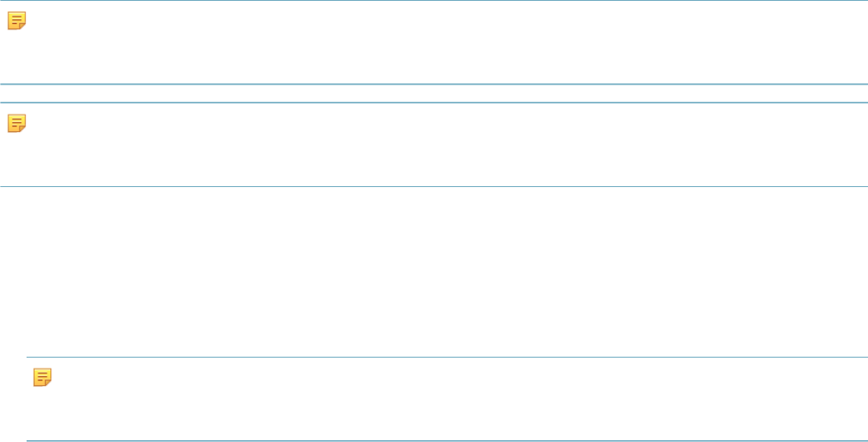Click center of the first note box
The width and height of the screenshot is (868, 442).
coord(434,42)
